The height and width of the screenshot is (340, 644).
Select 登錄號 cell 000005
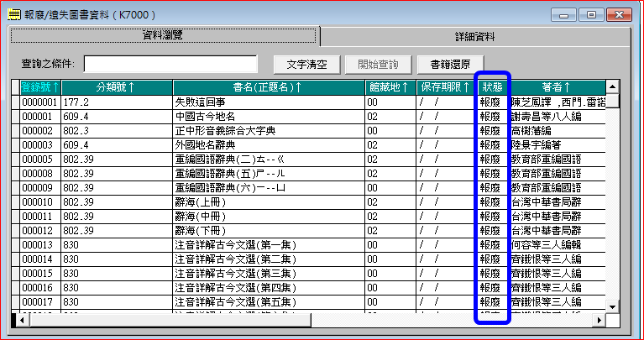pos(40,160)
